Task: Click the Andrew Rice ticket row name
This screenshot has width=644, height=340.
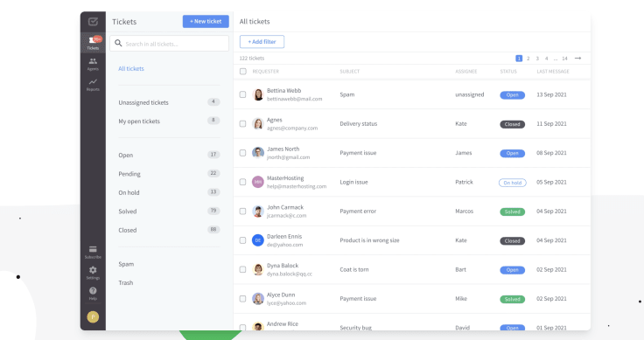Action: tap(283, 324)
